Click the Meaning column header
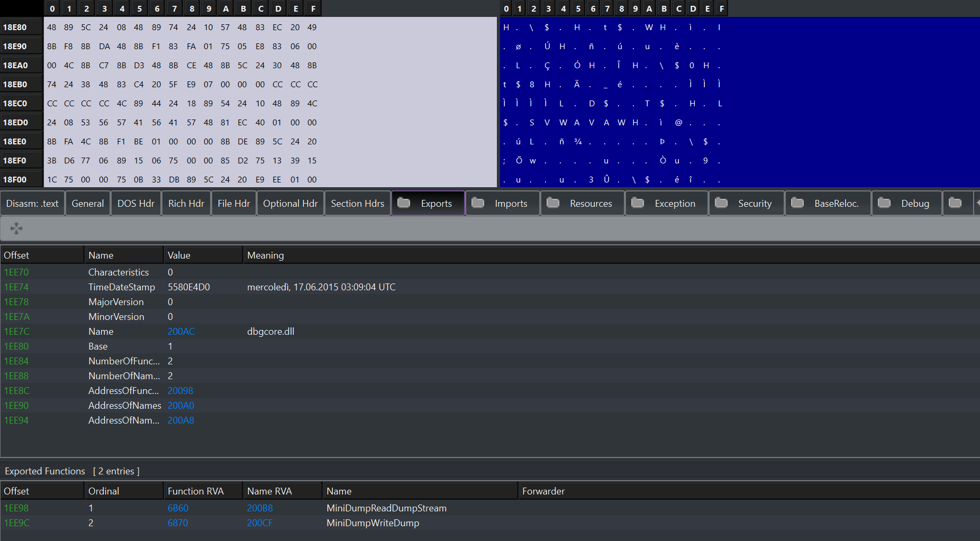The height and width of the screenshot is (541, 980). (611, 255)
